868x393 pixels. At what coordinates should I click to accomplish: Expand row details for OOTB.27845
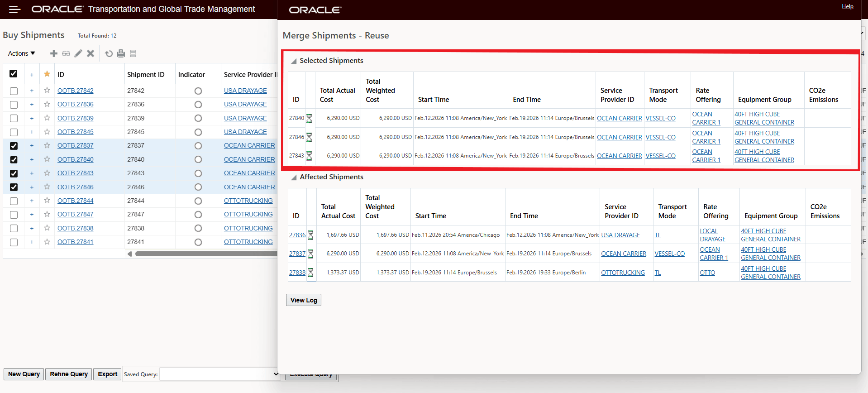pyautogui.click(x=32, y=132)
